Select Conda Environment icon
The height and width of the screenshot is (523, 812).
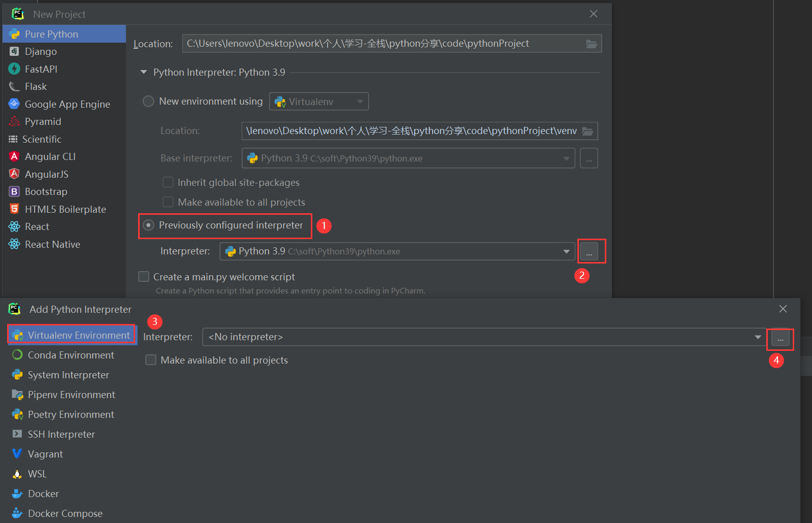[17, 355]
